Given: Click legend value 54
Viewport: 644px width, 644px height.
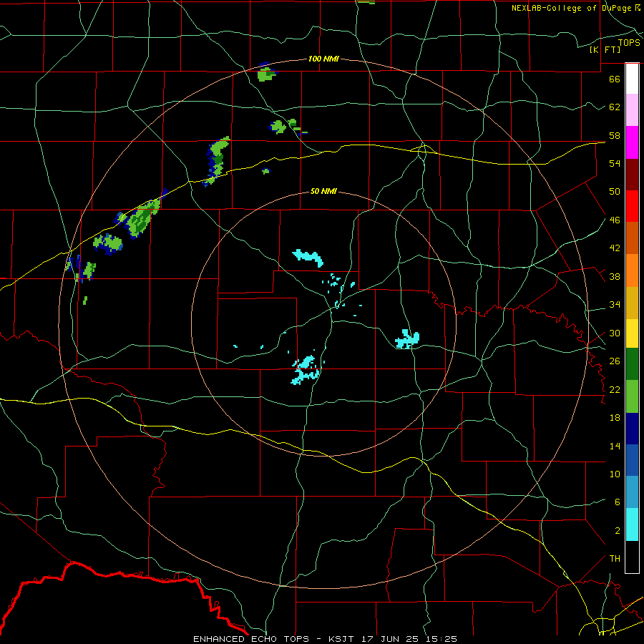Looking at the screenshot, I should click(615, 163).
